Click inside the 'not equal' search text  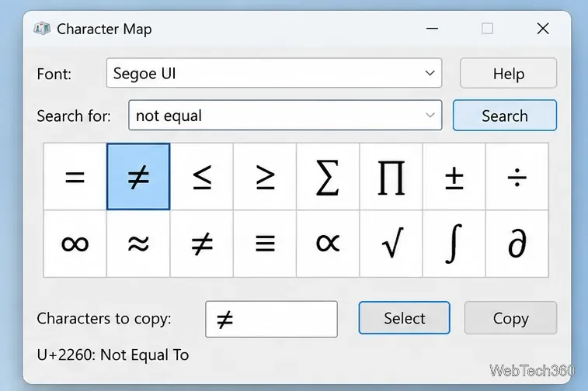[x=169, y=116]
